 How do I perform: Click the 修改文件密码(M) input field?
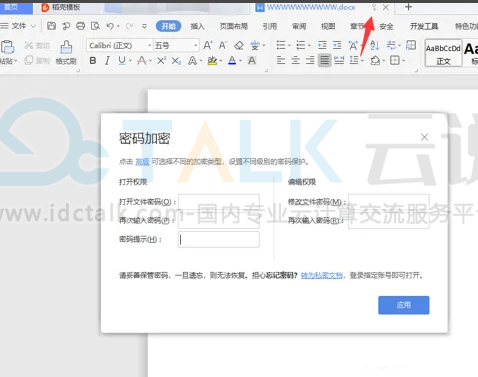click(x=389, y=202)
